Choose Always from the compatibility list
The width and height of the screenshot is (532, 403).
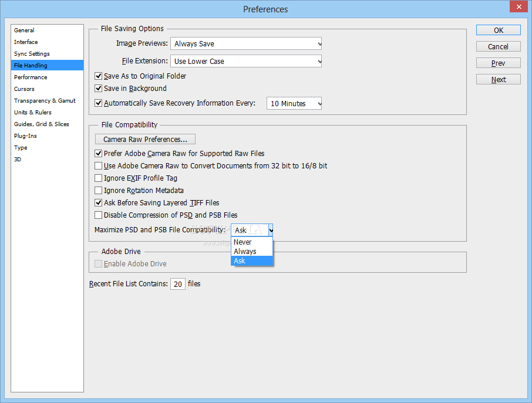point(252,252)
